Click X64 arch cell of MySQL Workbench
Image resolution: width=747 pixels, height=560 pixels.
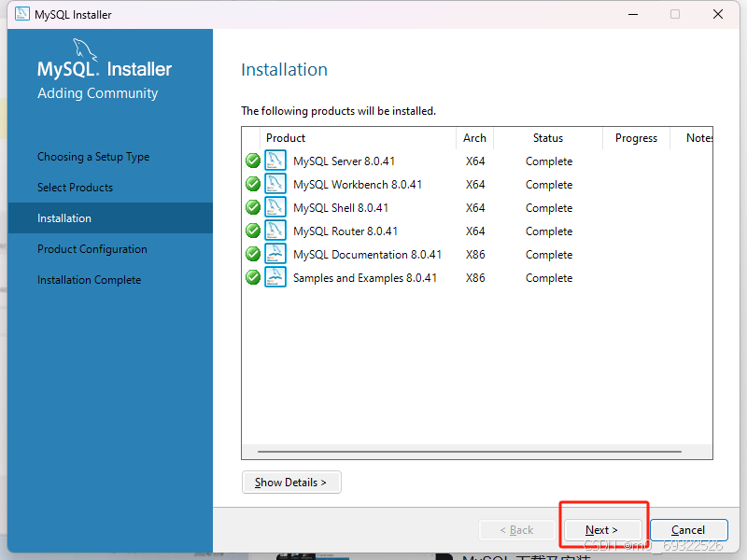pos(475,185)
